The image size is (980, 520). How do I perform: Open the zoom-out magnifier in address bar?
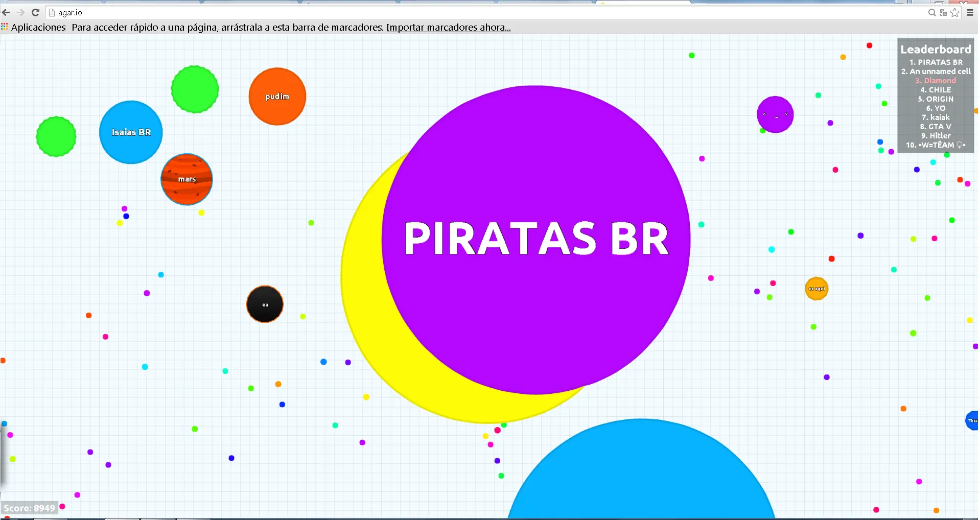[x=932, y=12]
